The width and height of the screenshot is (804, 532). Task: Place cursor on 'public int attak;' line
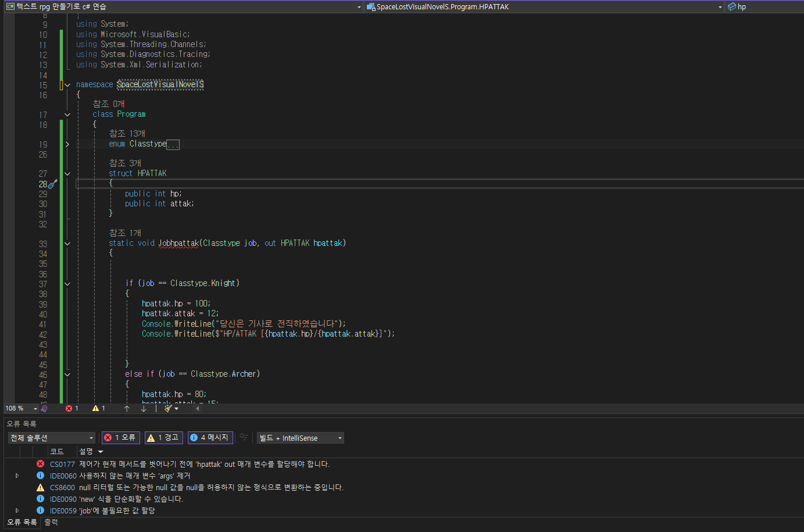pyautogui.click(x=159, y=203)
